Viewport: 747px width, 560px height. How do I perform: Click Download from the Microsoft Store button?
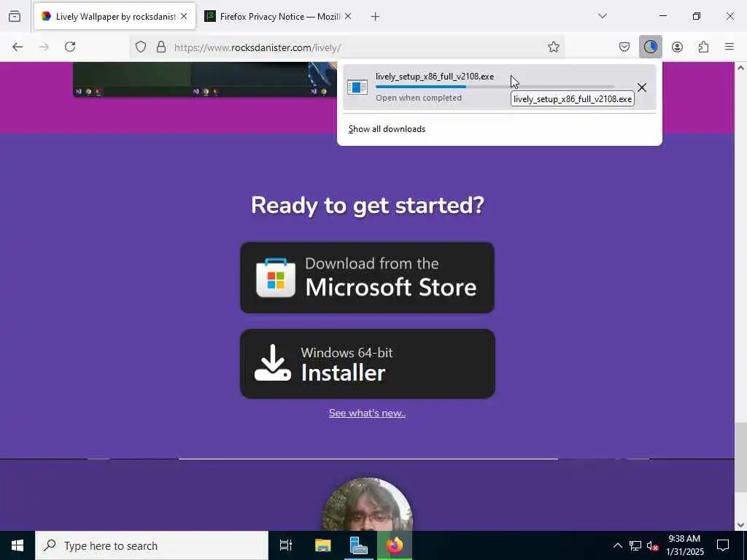[x=368, y=278]
